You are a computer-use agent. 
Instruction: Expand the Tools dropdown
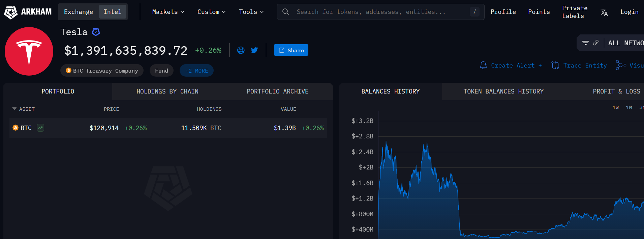tap(251, 12)
